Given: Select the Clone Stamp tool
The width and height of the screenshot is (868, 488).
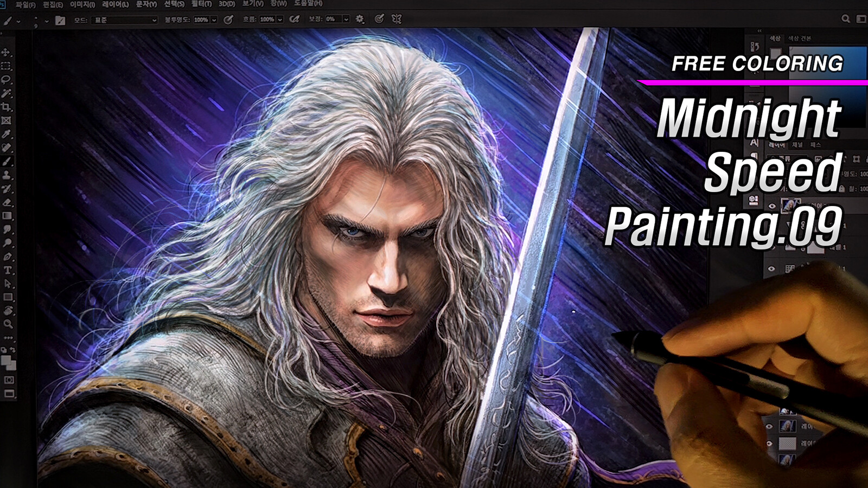Looking at the screenshot, I should pyautogui.click(x=7, y=175).
